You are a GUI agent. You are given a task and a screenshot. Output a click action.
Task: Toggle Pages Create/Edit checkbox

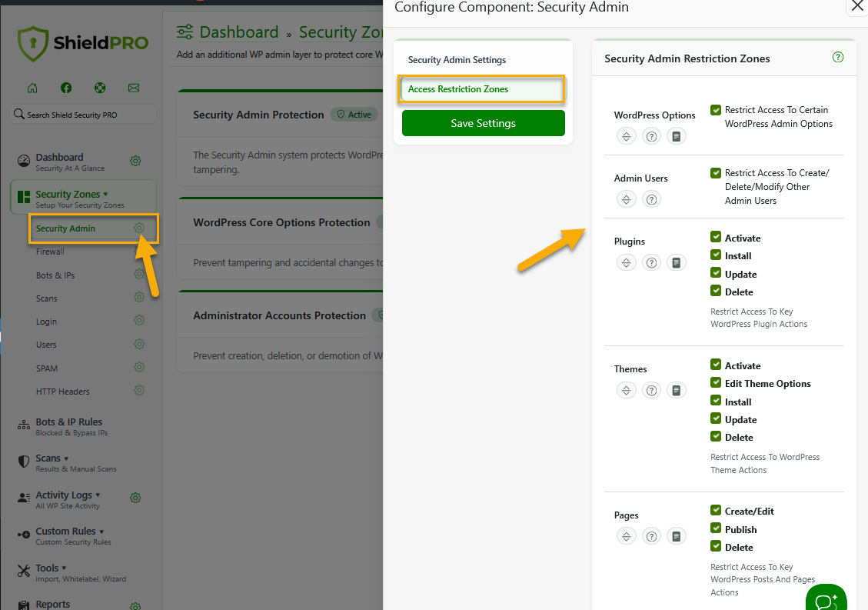[x=716, y=510]
